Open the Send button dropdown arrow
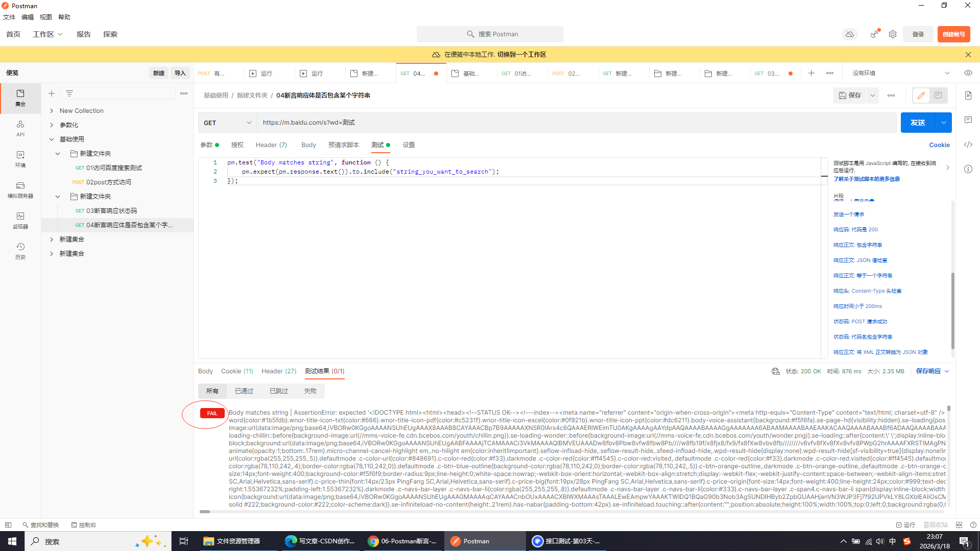Viewport: 980px width, 551px height. [944, 123]
